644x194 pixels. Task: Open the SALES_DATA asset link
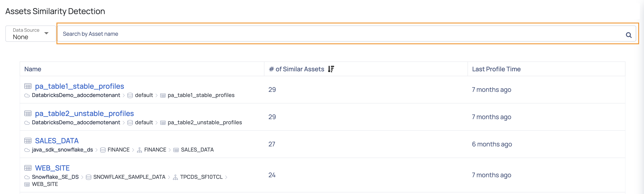pyautogui.click(x=57, y=141)
